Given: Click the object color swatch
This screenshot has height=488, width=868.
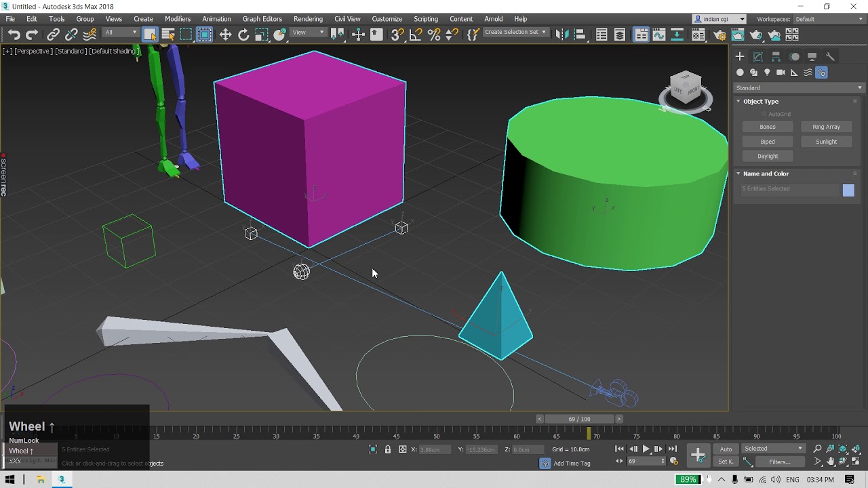Looking at the screenshot, I should coord(848,190).
